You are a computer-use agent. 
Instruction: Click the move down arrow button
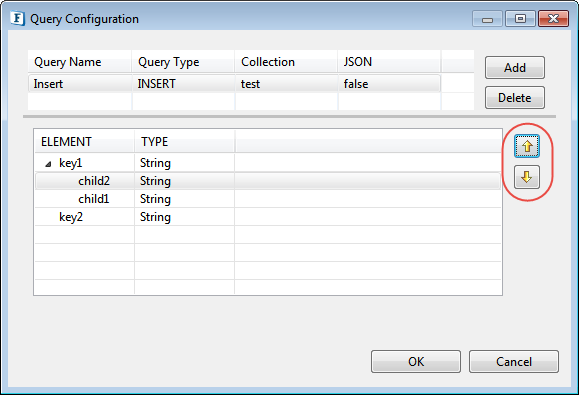click(527, 177)
